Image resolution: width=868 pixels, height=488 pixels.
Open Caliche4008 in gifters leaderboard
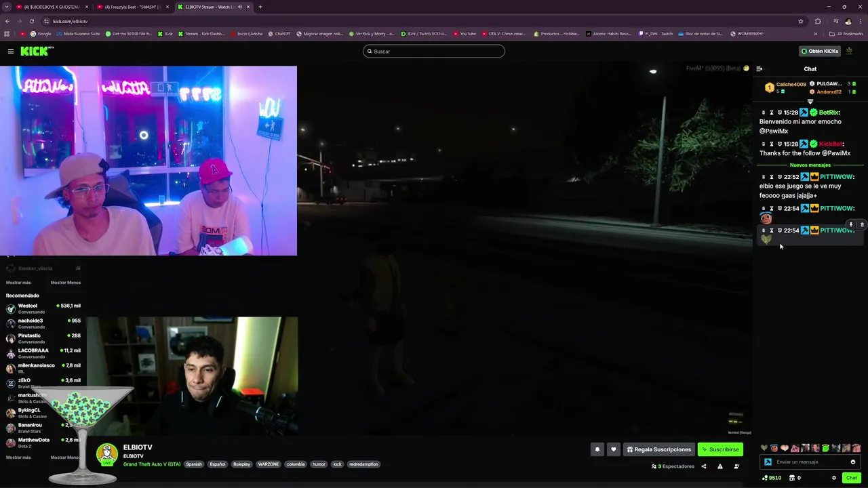(x=785, y=87)
